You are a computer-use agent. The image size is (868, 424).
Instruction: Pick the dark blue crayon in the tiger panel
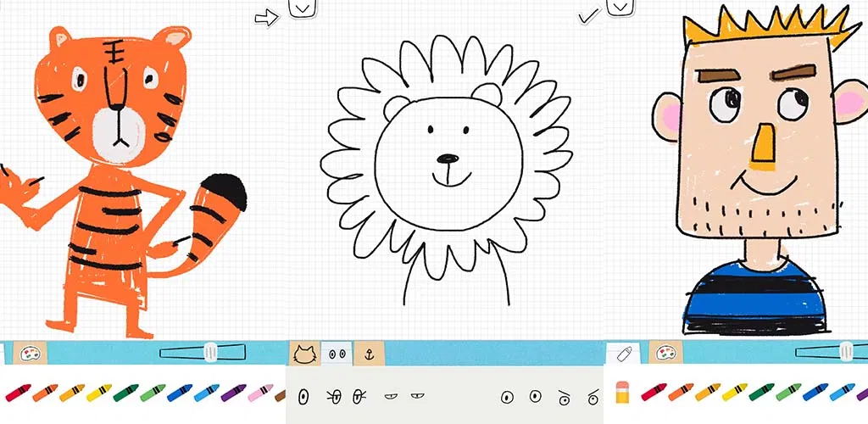(180, 393)
